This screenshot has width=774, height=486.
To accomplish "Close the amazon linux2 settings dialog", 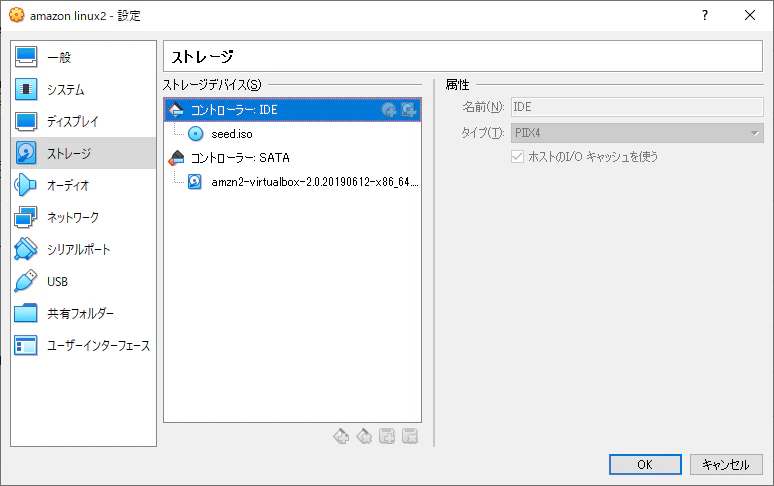I will [x=750, y=15].
